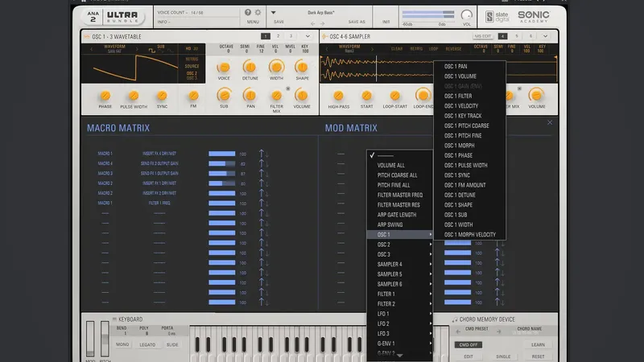Select FILTER MASTER FREQ menu entry
This screenshot has width=644, height=362.
399,195
